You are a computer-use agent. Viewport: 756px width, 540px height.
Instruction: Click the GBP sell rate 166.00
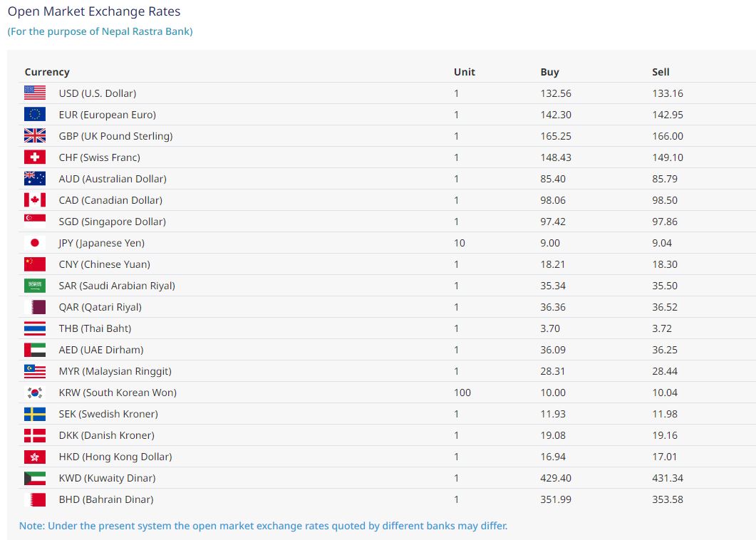tap(667, 136)
